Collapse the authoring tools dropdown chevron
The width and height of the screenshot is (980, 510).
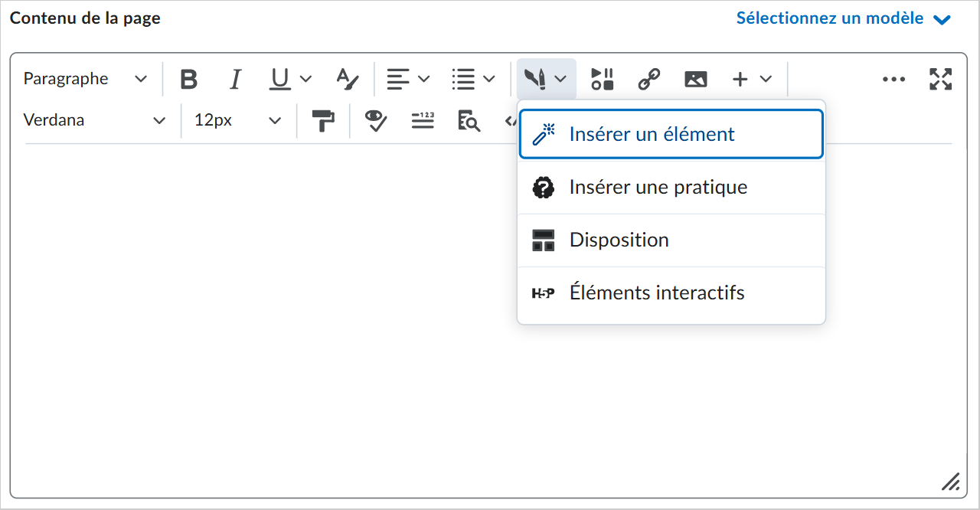(x=560, y=79)
